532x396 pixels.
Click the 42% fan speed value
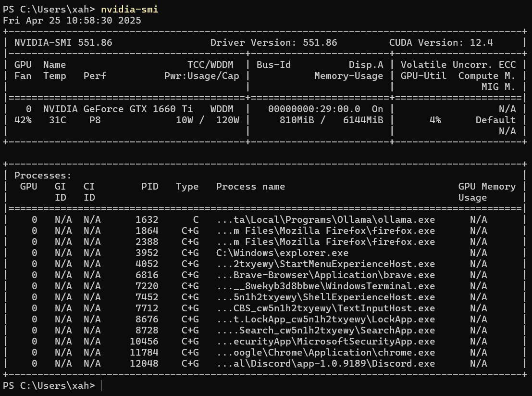pos(23,120)
